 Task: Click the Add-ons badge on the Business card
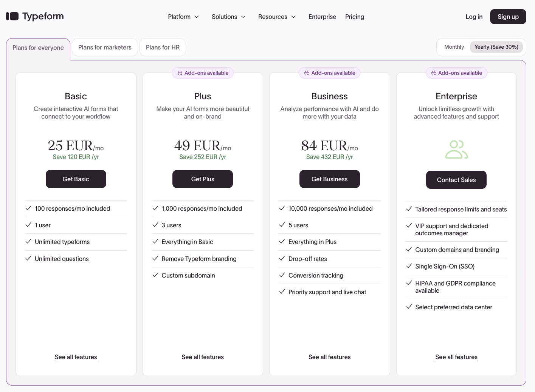pyautogui.click(x=329, y=73)
